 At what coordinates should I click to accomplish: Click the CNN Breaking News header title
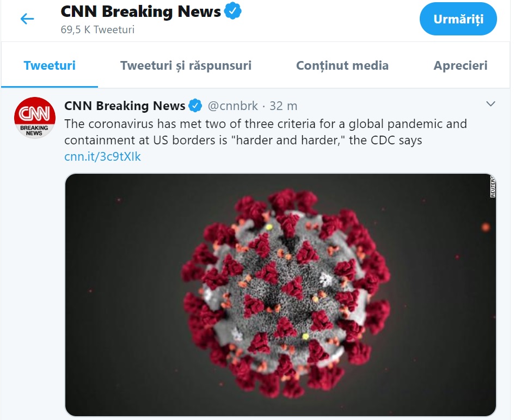coord(140,11)
